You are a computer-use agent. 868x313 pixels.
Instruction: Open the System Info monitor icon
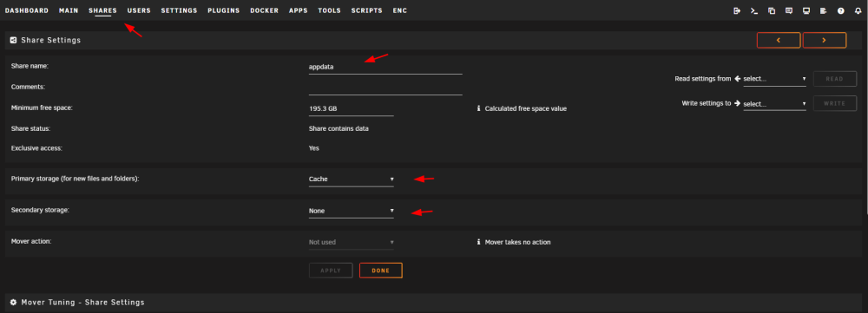pos(806,10)
